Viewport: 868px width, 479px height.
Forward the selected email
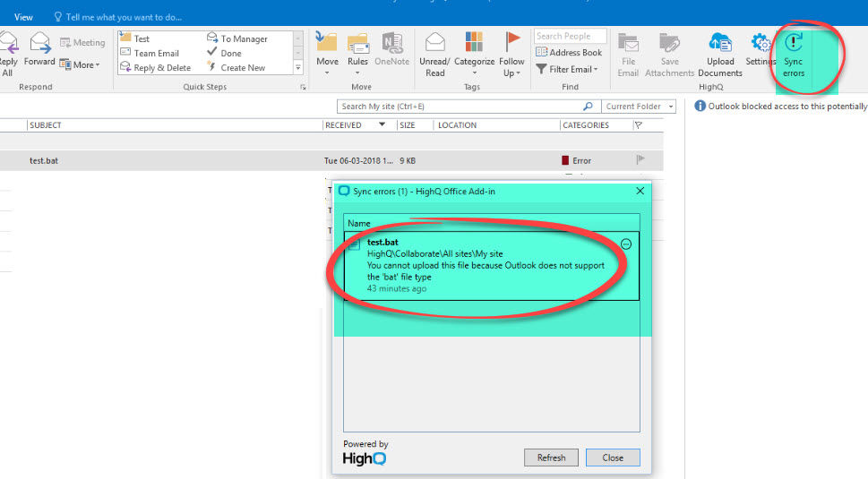pyautogui.click(x=39, y=43)
